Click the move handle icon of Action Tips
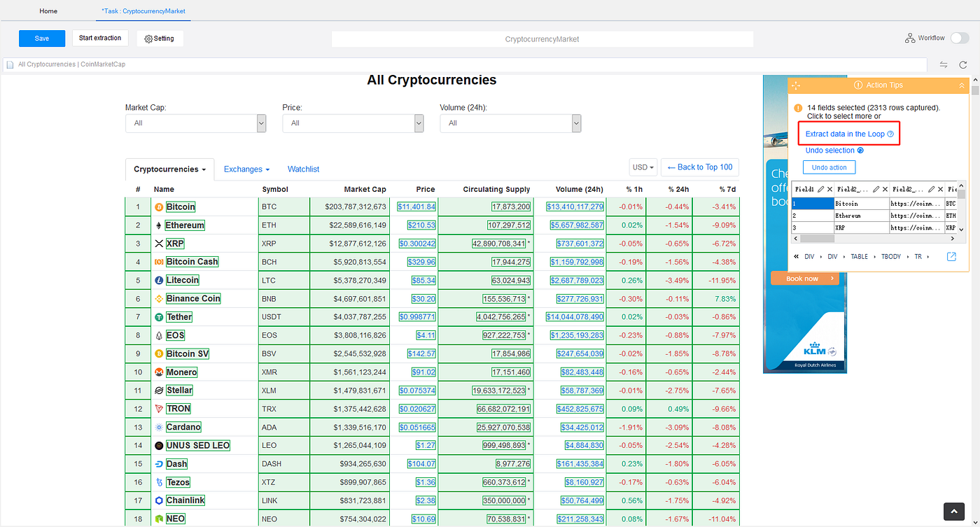The height and width of the screenshot is (527, 980). (x=795, y=85)
